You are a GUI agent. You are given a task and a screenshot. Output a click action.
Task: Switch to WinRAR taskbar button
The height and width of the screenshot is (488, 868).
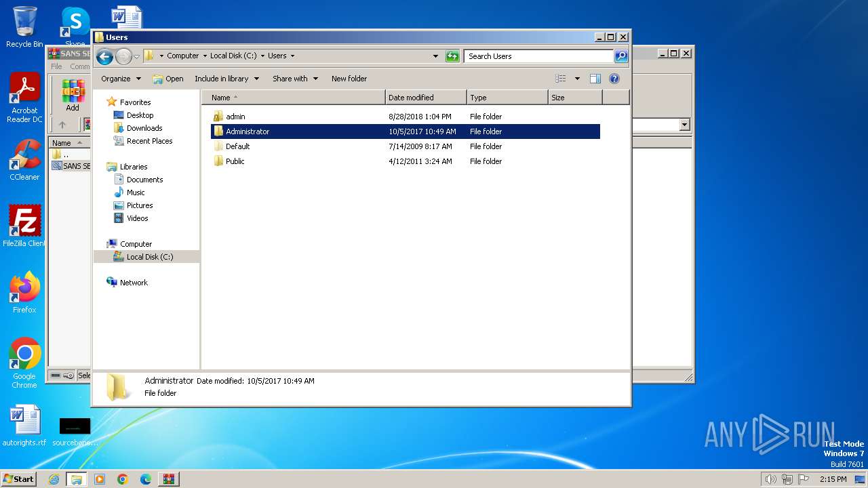[168, 479]
